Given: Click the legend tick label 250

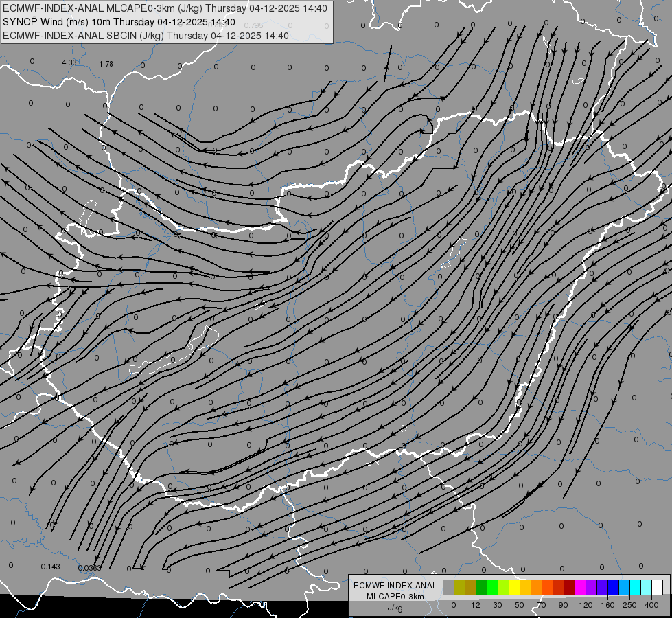Looking at the screenshot, I should (x=629, y=605).
